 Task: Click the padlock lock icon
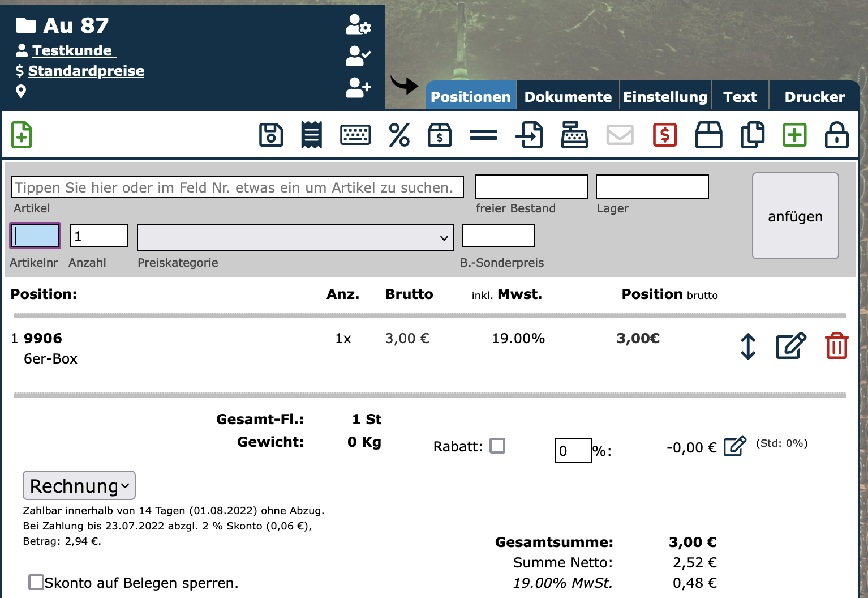click(x=836, y=135)
